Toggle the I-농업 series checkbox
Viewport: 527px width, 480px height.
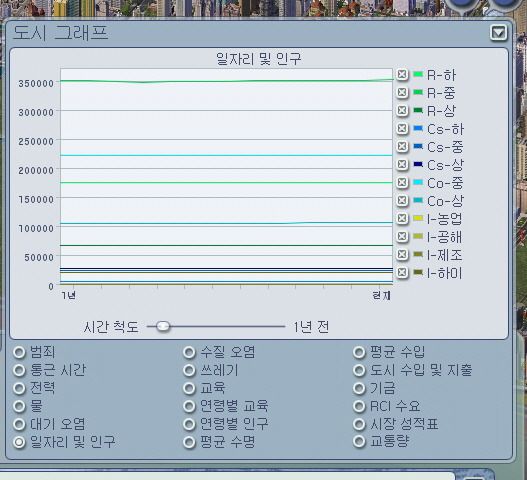click(x=402, y=218)
